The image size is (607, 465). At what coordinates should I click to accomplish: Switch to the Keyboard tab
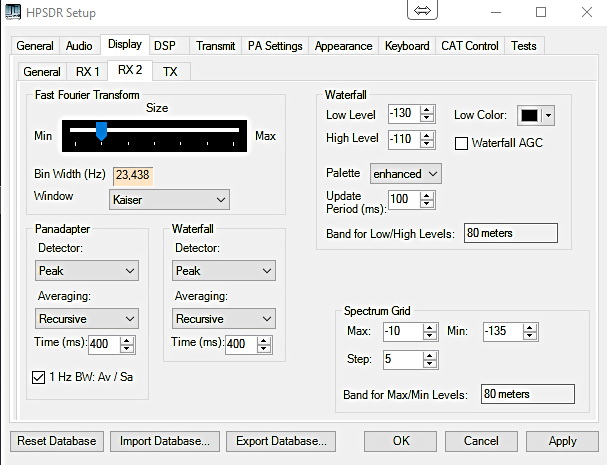coord(407,46)
